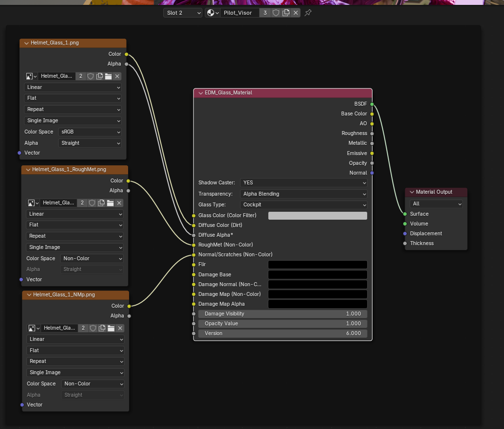
Task: Click the Damage Base color swatch
Action: (318, 274)
